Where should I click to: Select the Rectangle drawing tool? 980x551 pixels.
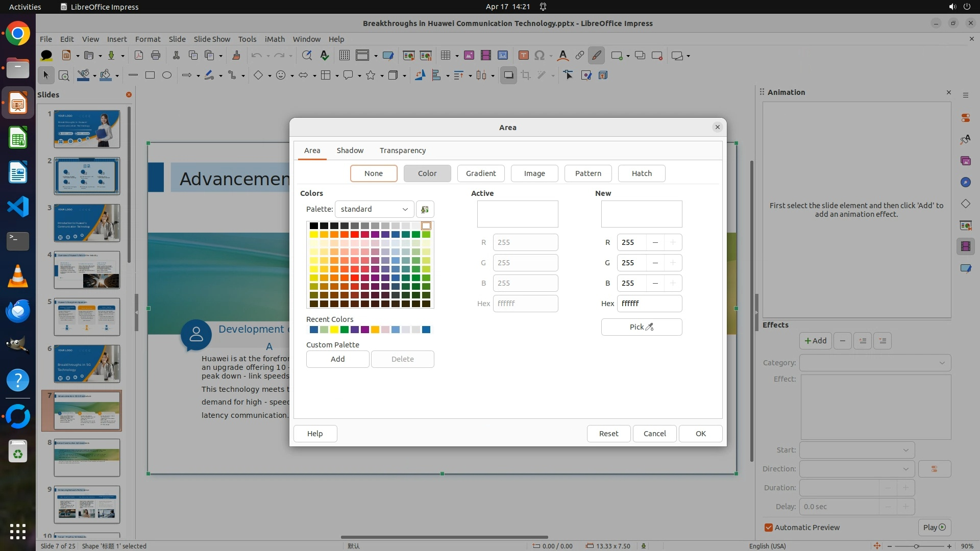(x=150, y=76)
